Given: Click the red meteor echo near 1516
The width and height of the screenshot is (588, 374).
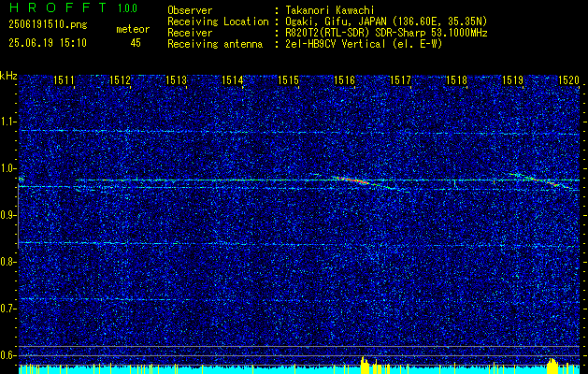Looking at the screenshot, I should click(x=352, y=180).
